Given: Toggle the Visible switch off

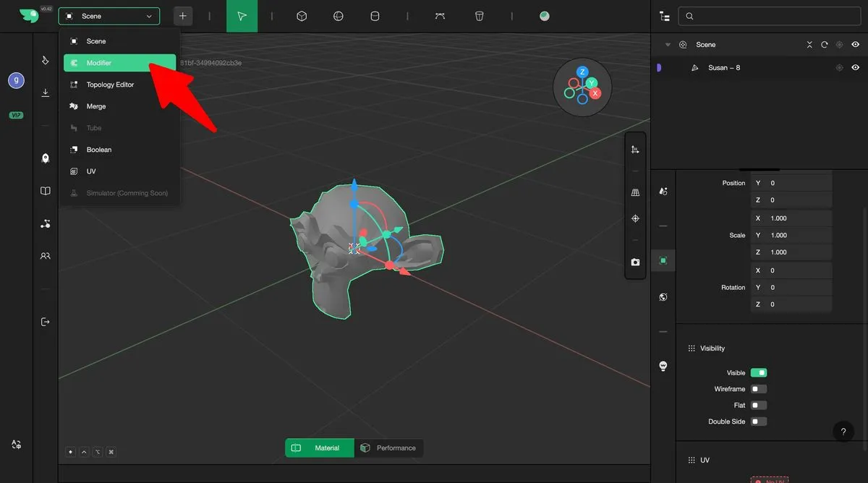Looking at the screenshot, I should [758, 373].
